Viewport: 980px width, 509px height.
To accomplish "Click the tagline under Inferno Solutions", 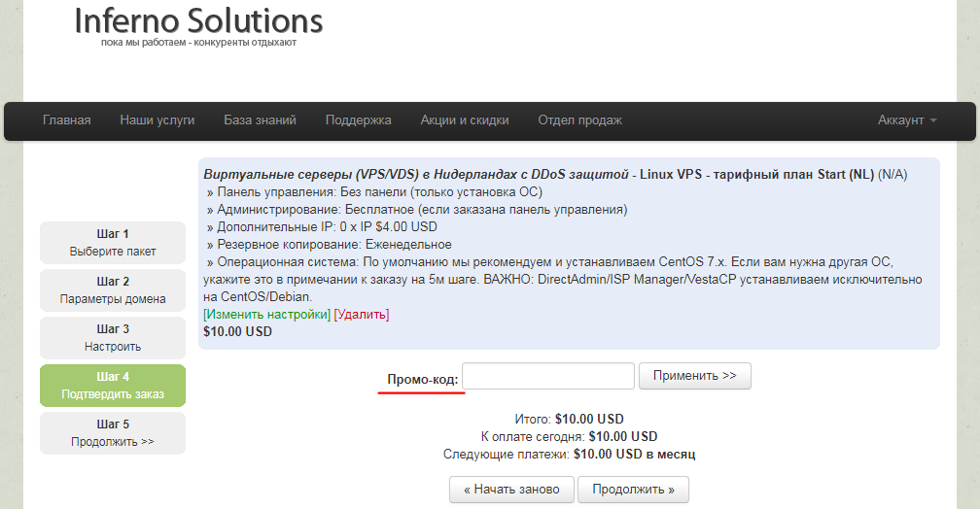I will point(198,43).
